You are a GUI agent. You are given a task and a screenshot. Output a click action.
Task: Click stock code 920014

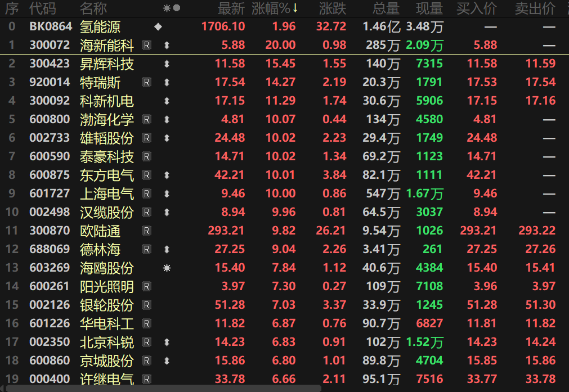50,82
